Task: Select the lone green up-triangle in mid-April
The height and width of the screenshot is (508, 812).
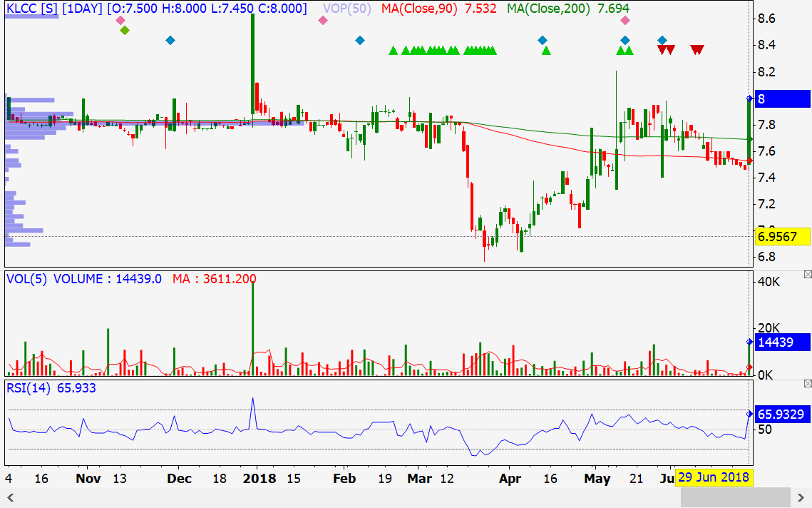Action: pos(546,50)
